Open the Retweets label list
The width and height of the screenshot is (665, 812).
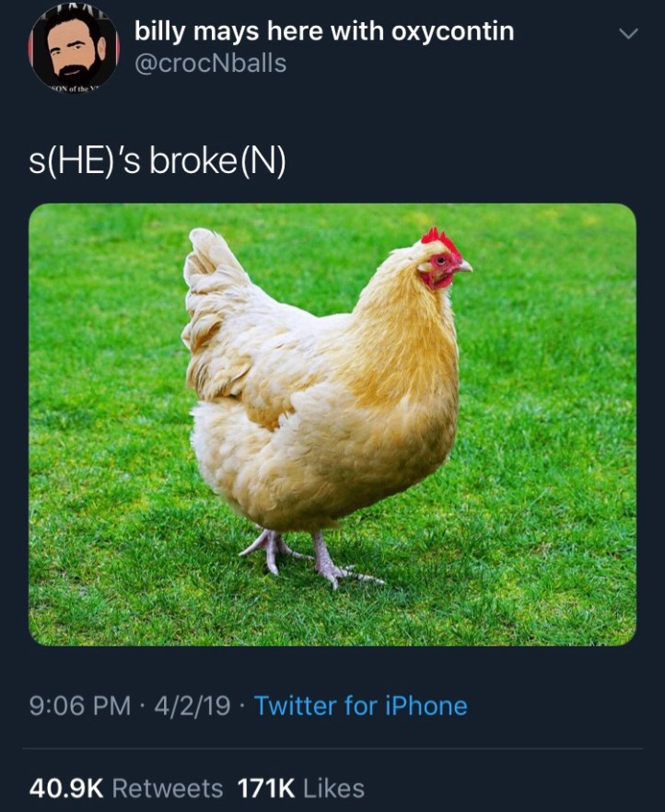pos(168,789)
